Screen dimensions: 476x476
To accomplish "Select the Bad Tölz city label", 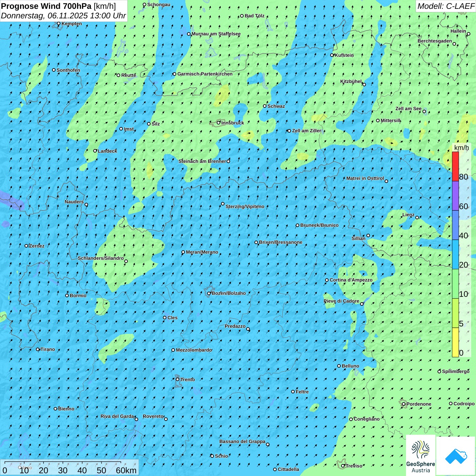I will pyautogui.click(x=255, y=16).
